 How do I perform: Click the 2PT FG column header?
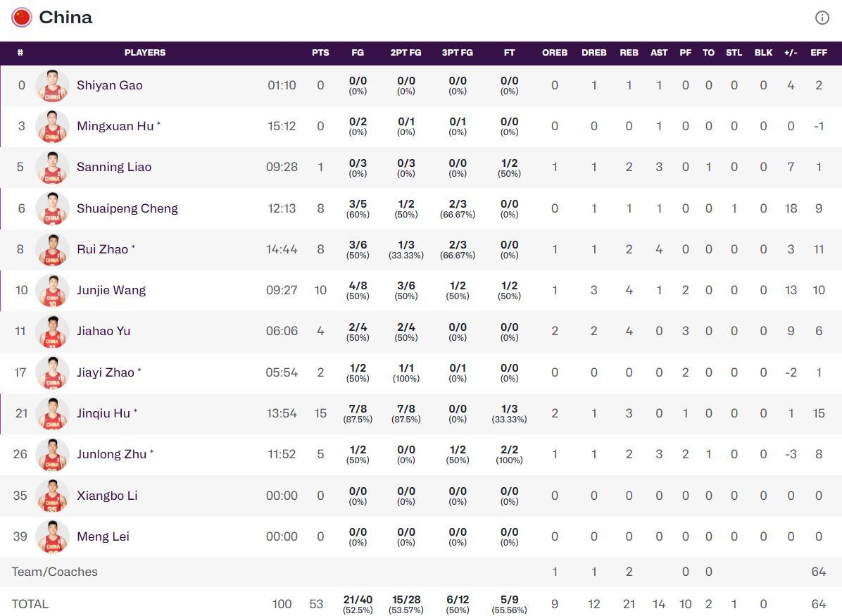click(x=406, y=53)
